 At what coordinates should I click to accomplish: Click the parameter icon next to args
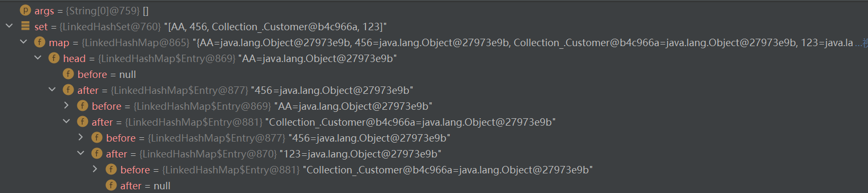pyautogui.click(x=25, y=10)
